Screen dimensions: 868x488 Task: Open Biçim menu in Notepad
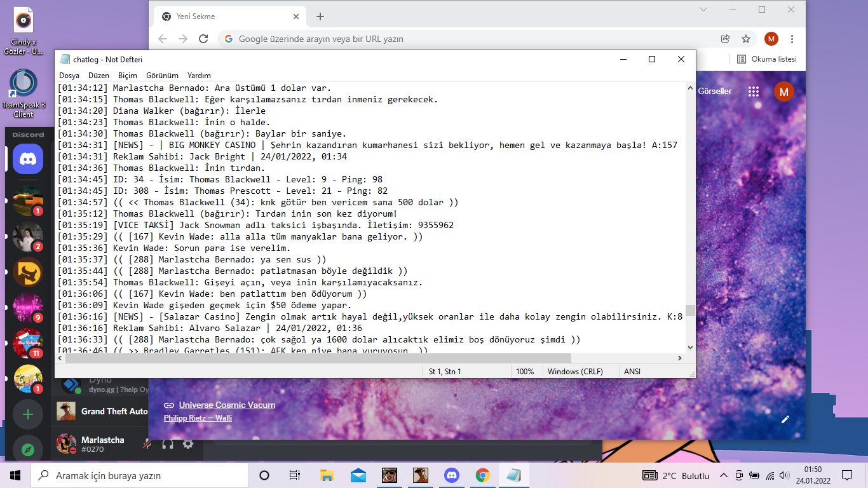(128, 76)
